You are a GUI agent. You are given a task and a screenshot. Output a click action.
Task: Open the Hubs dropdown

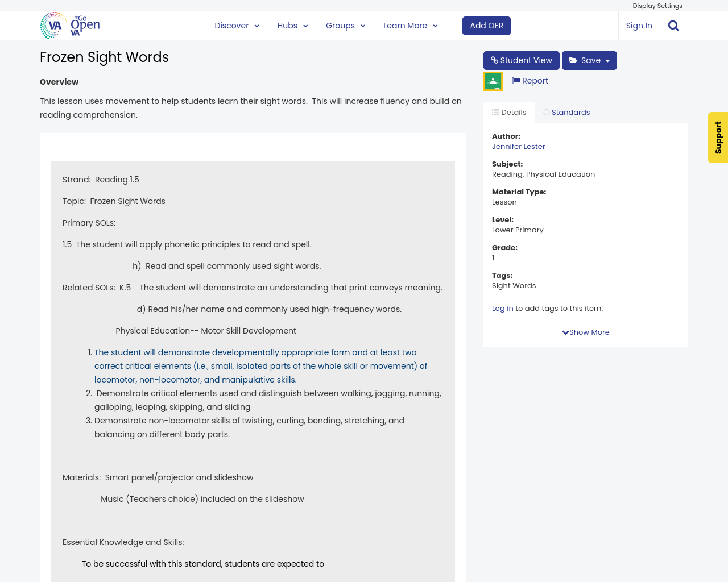click(x=291, y=25)
